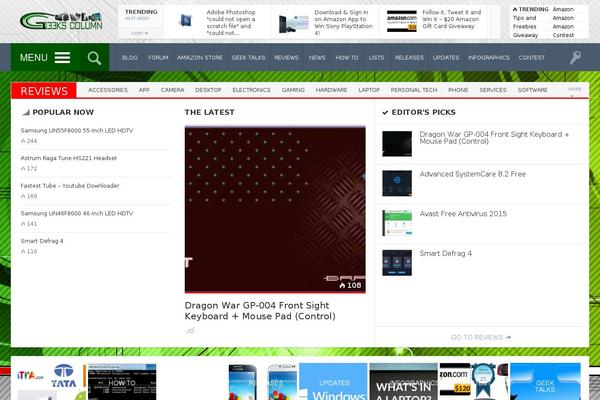
Task: Select the PERSONAL TECH review category
Action: (x=414, y=90)
